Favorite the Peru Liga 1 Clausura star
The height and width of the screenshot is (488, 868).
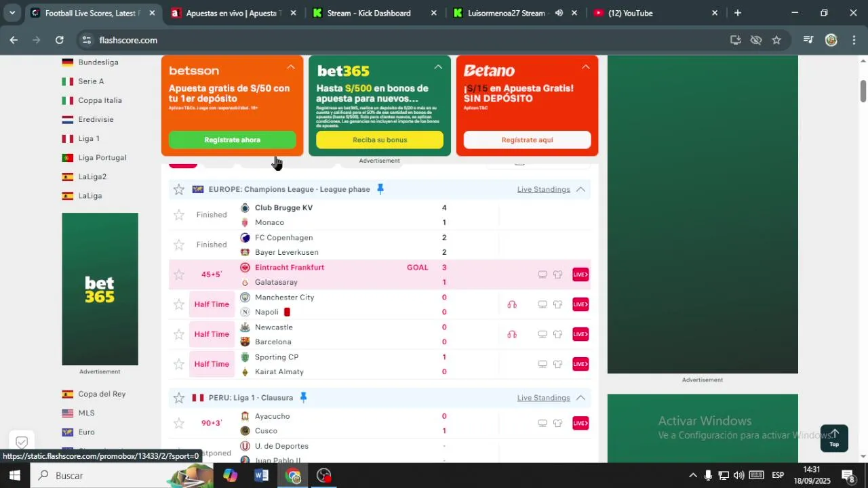(179, 398)
